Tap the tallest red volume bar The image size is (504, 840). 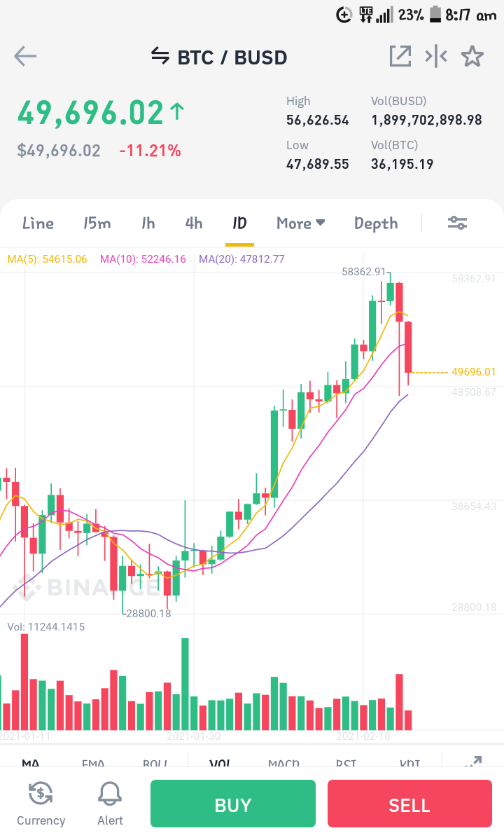(x=24, y=682)
